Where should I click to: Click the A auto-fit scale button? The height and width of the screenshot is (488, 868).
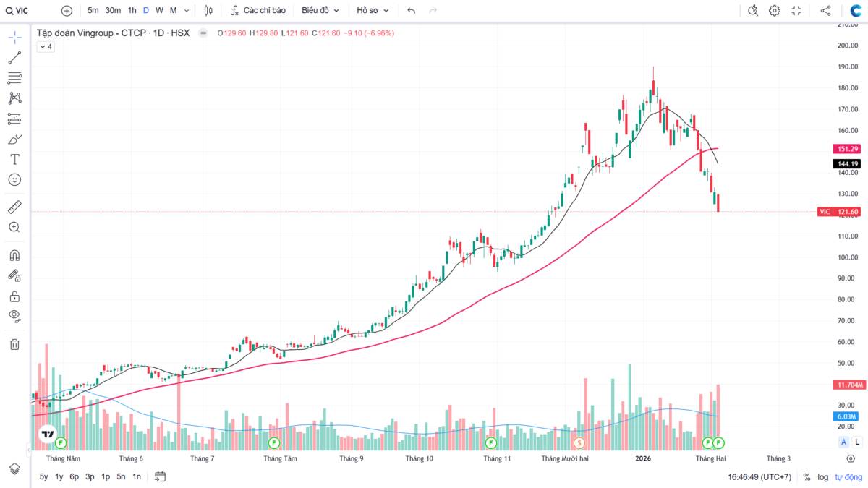click(x=843, y=442)
